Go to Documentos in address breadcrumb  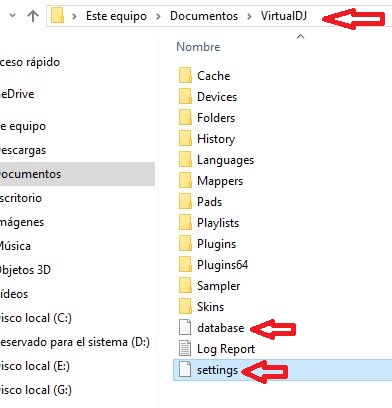(204, 16)
